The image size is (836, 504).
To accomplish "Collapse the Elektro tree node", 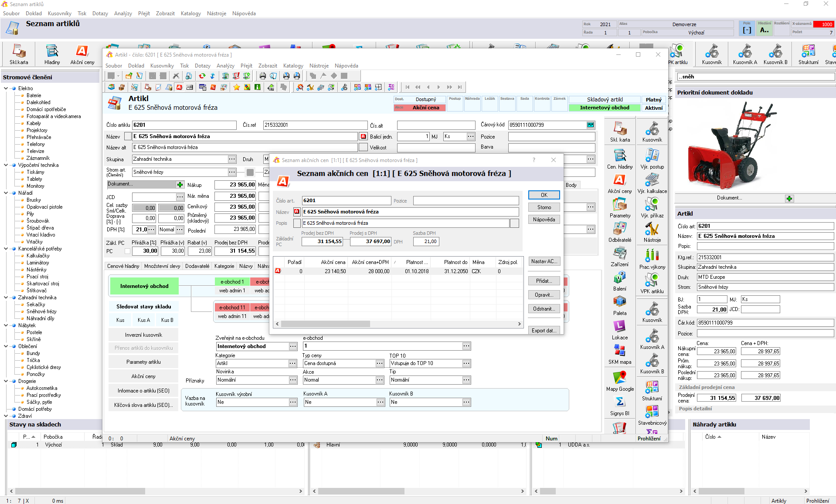I will click(x=6, y=88).
